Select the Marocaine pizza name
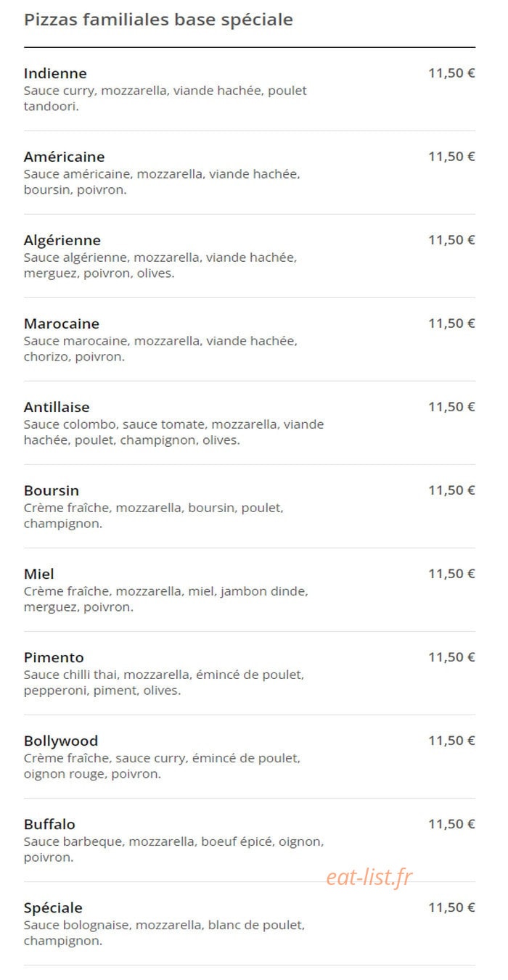The height and width of the screenshot is (980, 508). [62, 324]
